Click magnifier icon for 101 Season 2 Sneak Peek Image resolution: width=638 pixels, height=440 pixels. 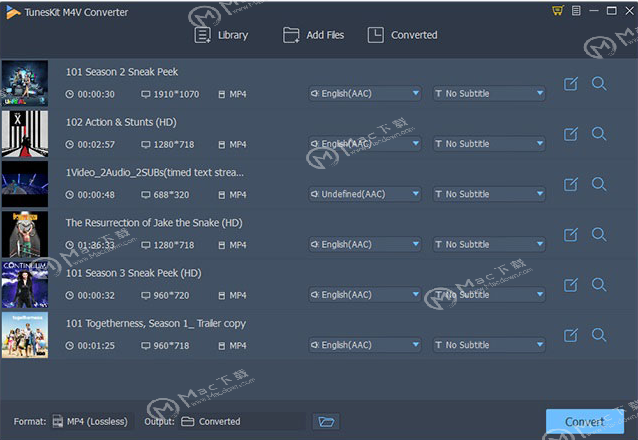click(x=599, y=84)
